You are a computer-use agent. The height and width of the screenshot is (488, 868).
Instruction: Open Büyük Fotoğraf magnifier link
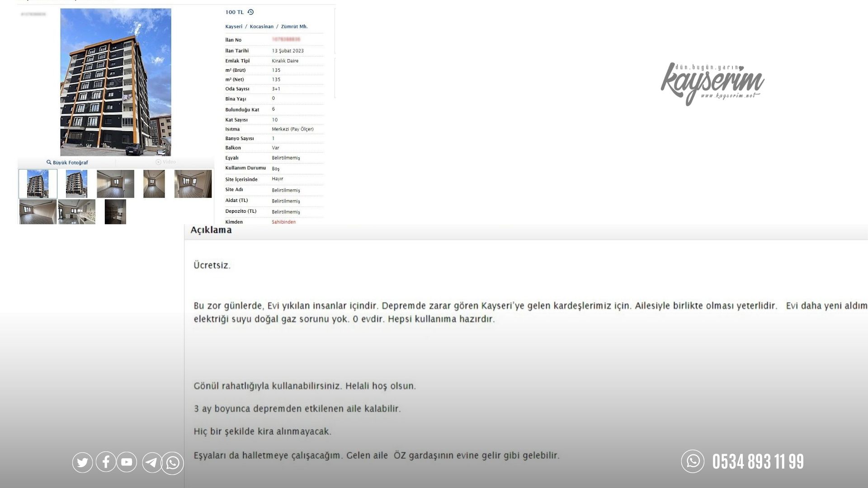(x=67, y=162)
